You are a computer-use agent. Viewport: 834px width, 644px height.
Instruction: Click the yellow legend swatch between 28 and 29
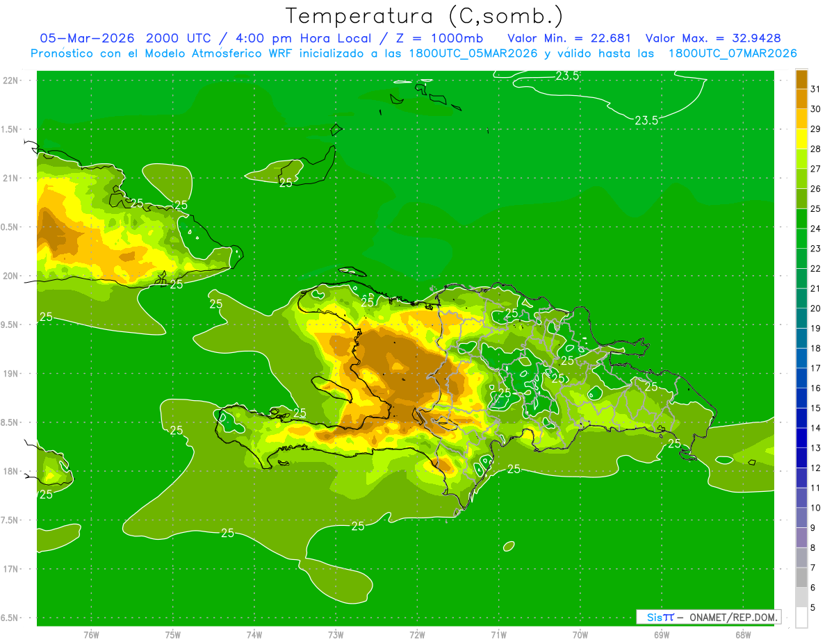801,139
